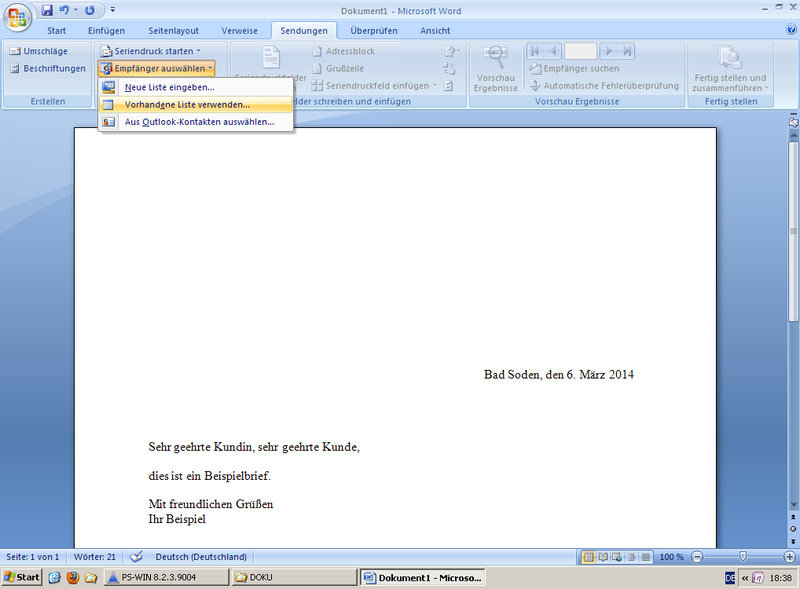Go to next record arrow

tap(608, 51)
